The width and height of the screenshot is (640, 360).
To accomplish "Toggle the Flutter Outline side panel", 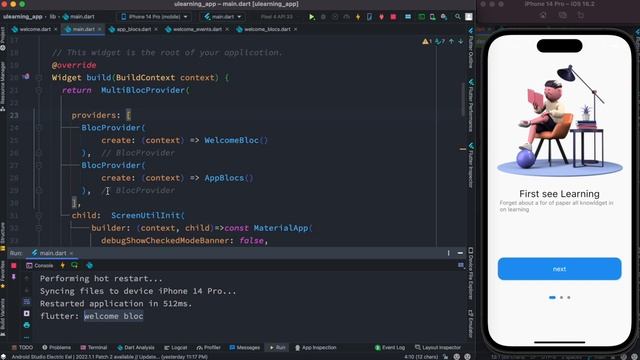I will pyautogui.click(x=471, y=49).
